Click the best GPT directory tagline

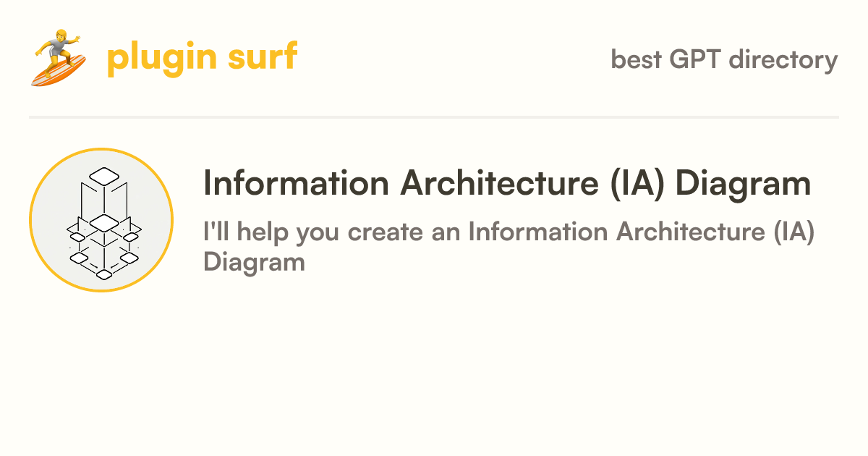(724, 59)
